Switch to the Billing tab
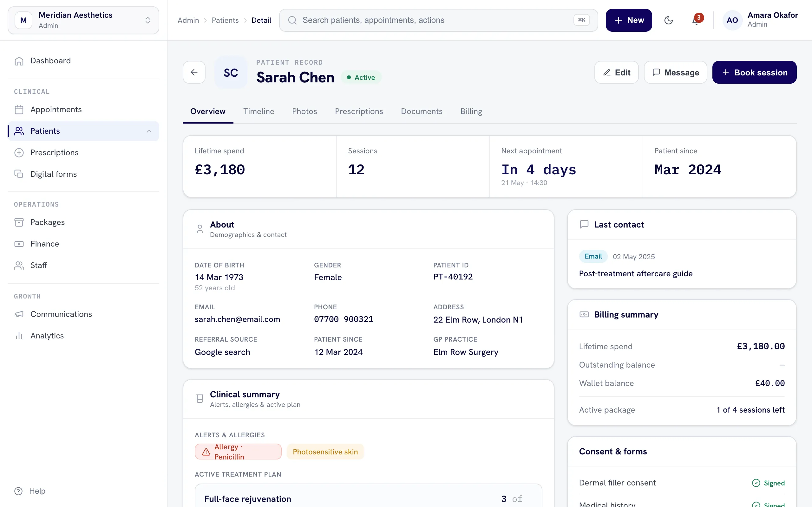812x507 pixels. point(471,111)
